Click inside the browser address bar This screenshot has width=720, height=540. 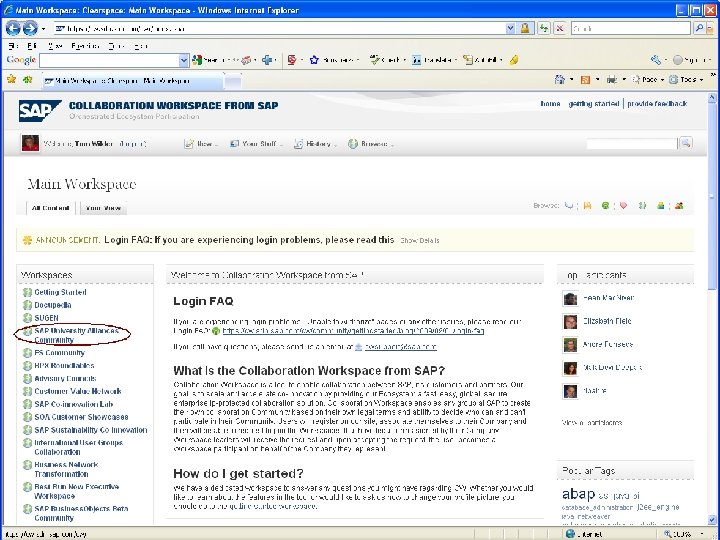279,28
